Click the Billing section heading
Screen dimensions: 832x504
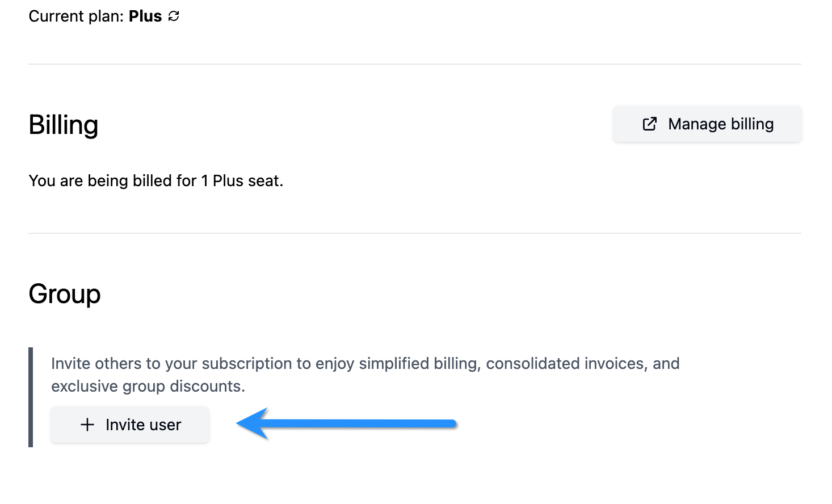coord(63,125)
